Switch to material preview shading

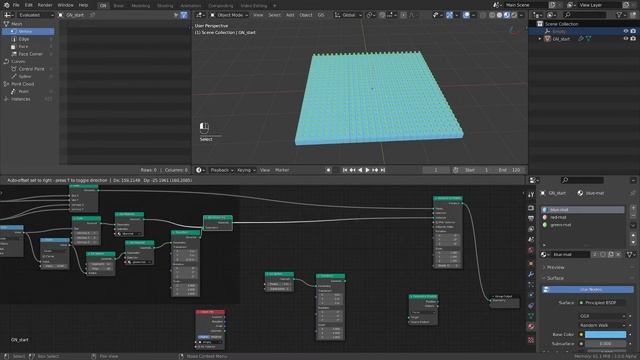click(507, 15)
